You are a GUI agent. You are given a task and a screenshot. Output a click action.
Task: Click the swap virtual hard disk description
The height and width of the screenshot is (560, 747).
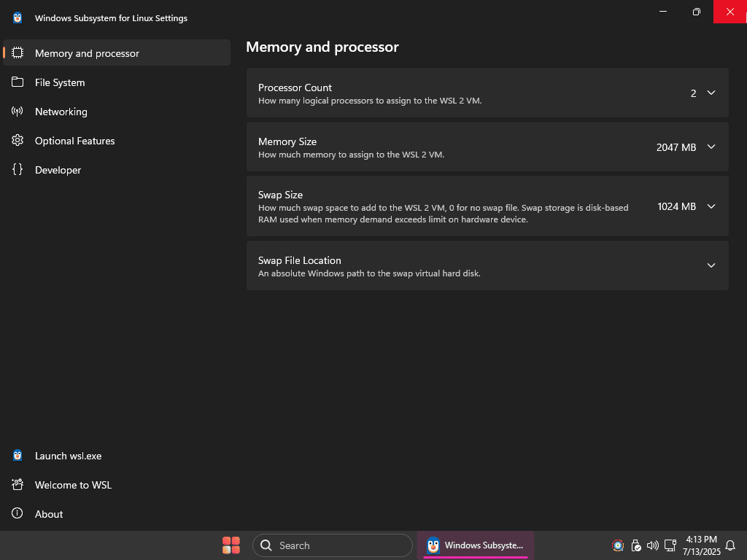coord(369,273)
